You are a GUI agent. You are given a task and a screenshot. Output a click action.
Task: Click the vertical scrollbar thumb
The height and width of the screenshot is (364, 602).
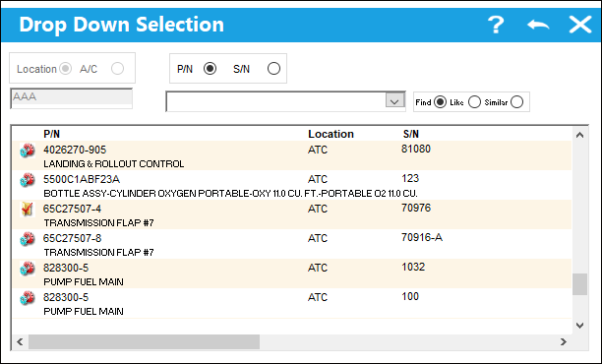(x=579, y=284)
